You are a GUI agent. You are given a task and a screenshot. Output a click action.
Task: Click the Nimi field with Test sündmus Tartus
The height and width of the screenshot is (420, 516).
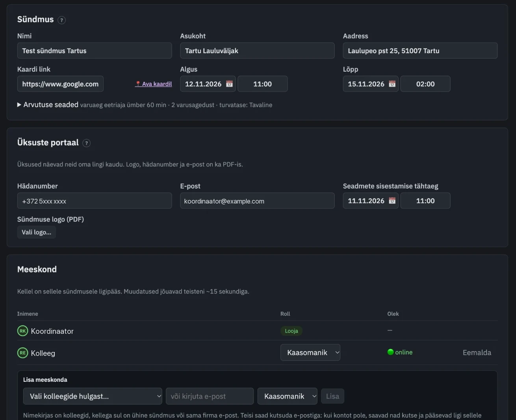[x=95, y=51]
